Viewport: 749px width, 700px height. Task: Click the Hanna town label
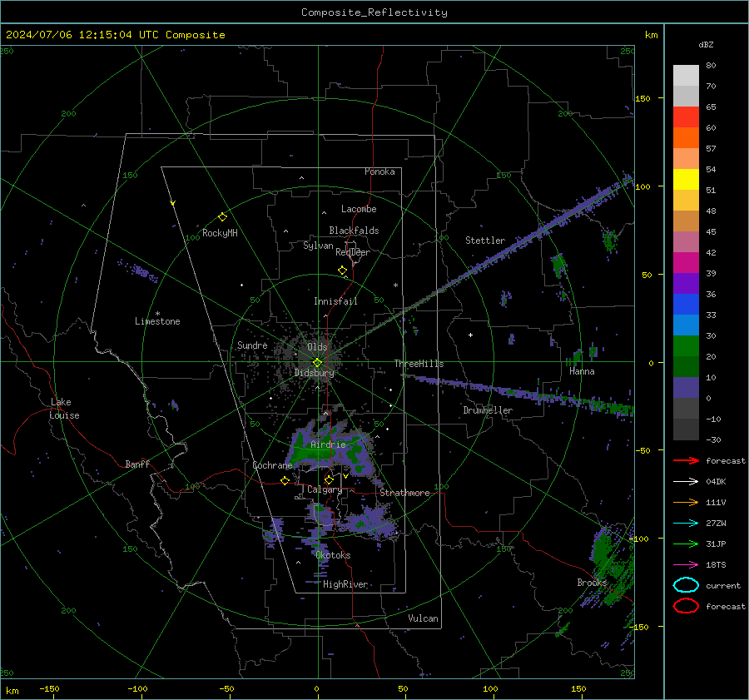[582, 371]
